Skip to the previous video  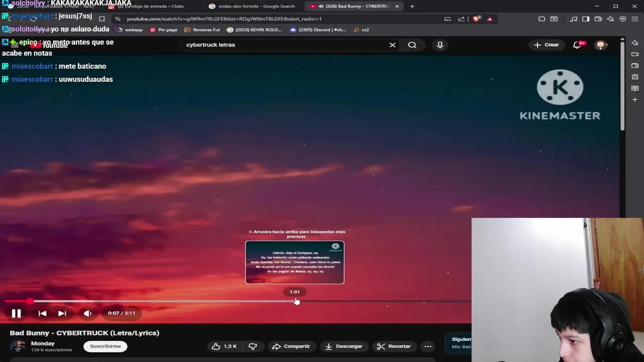pyautogui.click(x=42, y=313)
